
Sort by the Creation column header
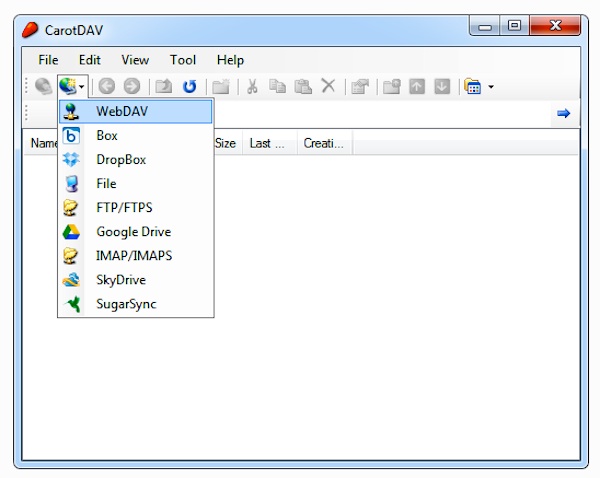[x=324, y=143]
